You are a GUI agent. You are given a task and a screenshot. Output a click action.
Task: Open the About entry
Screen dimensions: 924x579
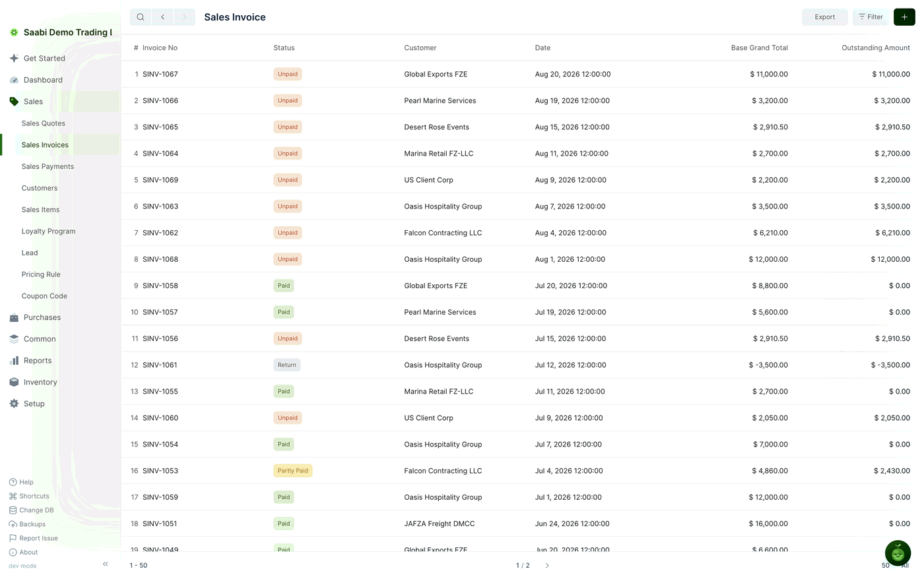tap(24, 552)
